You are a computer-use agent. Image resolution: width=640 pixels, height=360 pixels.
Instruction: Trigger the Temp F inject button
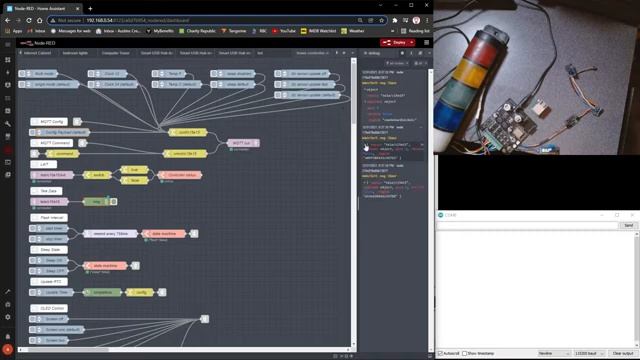tap(155, 74)
